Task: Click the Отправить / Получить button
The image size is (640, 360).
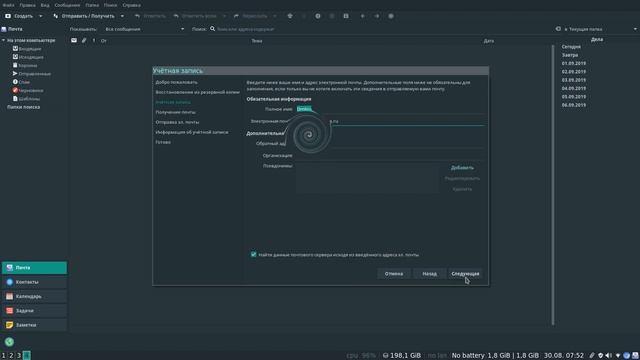Action: click(x=84, y=16)
